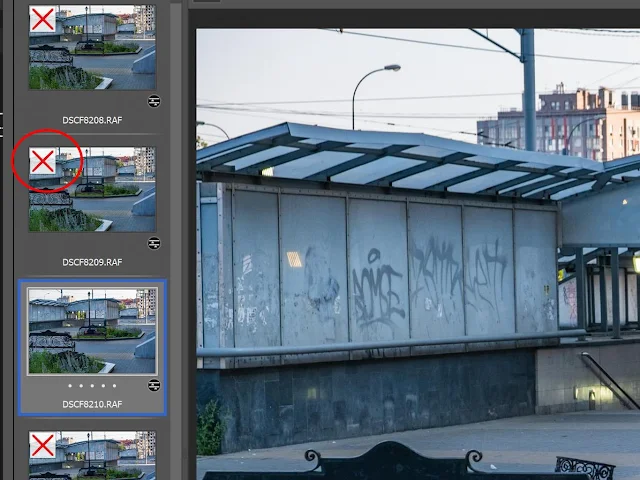Click the reject X mark on DSCF8208.RAF thumbnail
The width and height of the screenshot is (640, 480).
pyautogui.click(x=42, y=19)
